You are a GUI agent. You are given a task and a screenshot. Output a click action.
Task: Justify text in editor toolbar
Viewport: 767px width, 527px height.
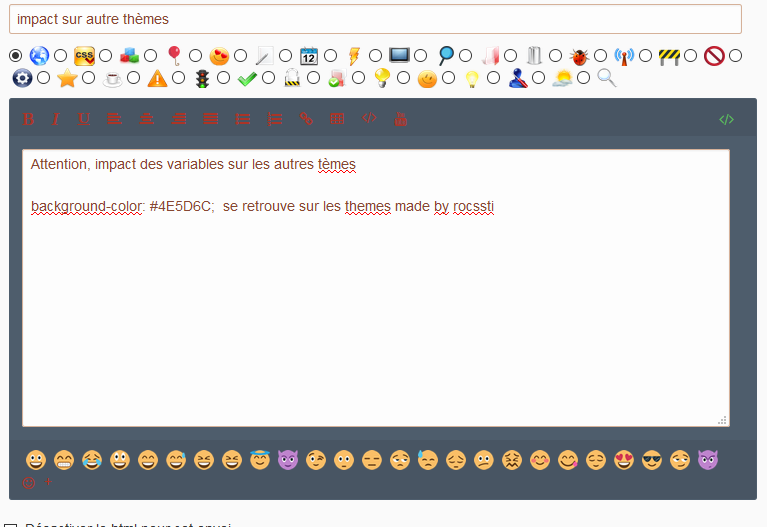point(211,119)
